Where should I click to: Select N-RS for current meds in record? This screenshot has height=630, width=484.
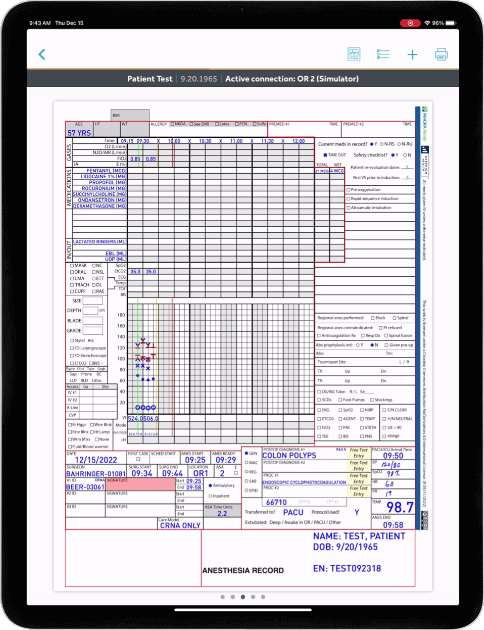381,144
